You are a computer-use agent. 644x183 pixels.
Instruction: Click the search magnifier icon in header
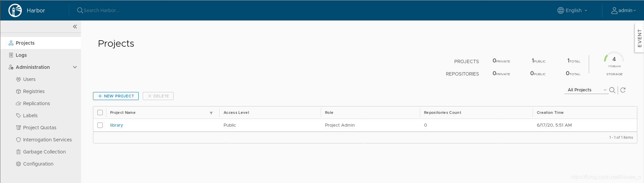coord(80,10)
